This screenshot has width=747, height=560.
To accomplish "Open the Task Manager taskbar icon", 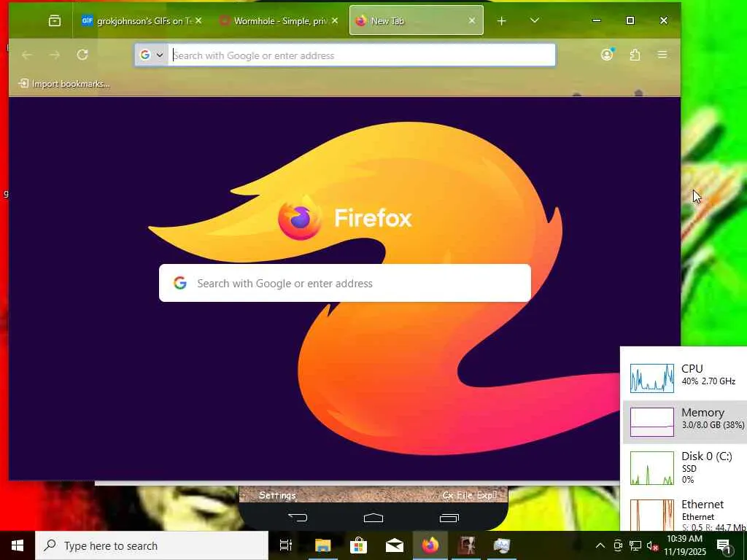I will (x=502, y=545).
